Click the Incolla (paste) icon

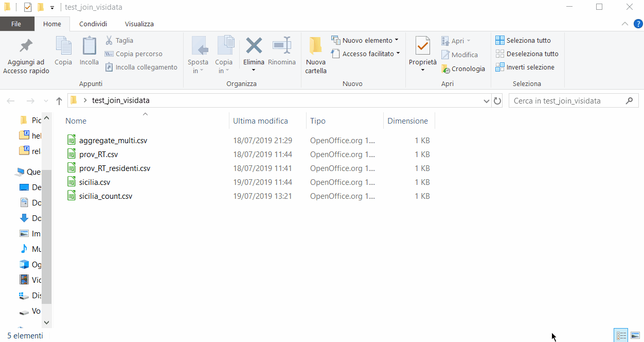(89, 46)
